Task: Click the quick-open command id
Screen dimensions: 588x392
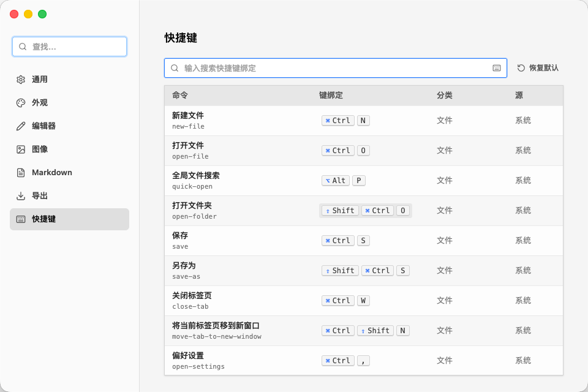Action: (192, 186)
